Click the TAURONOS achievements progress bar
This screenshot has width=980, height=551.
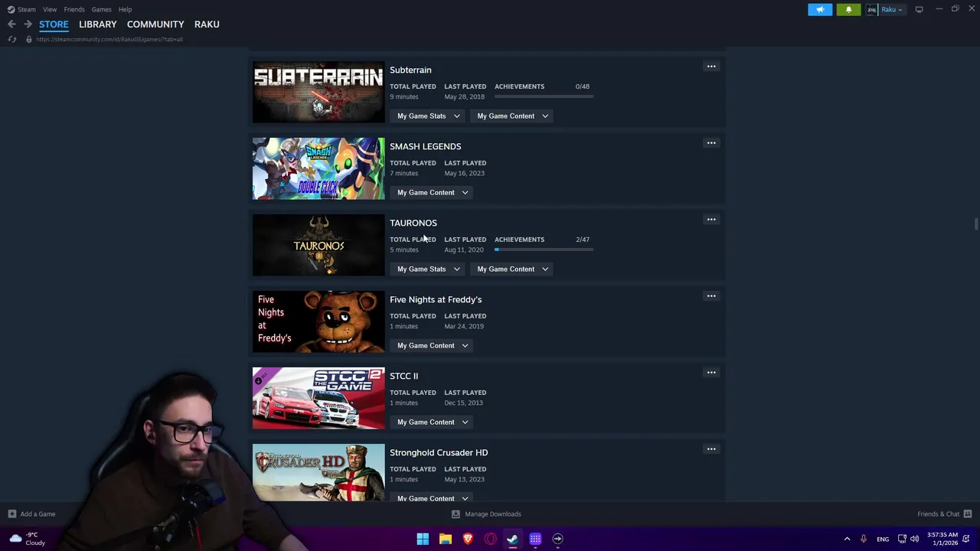[x=544, y=249]
